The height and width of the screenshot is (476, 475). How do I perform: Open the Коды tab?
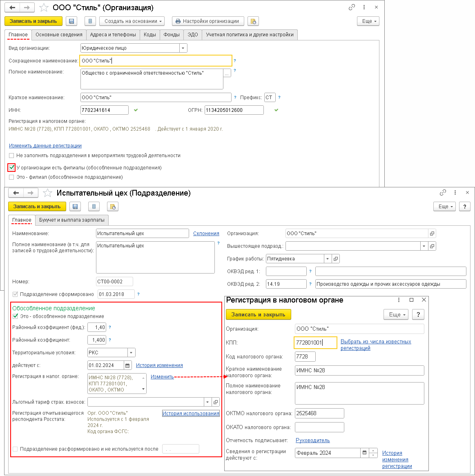150,35
